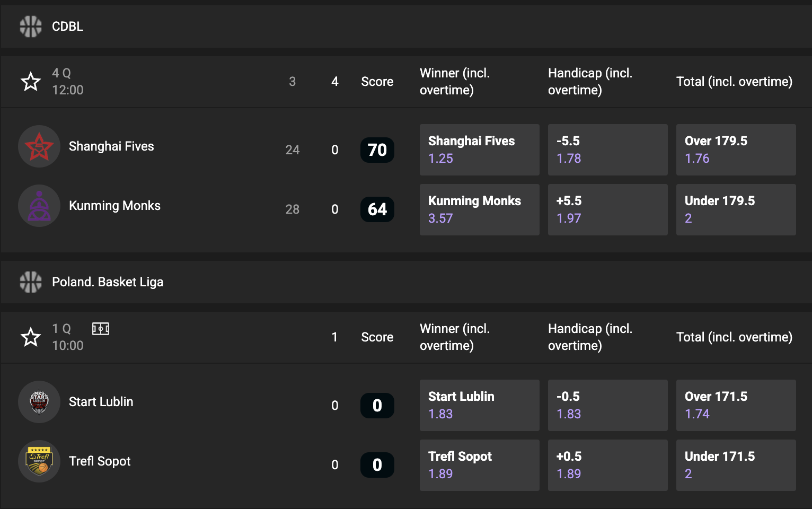
Task: Open the Kunming Monks team logo
Action: [x=39, y=206]
